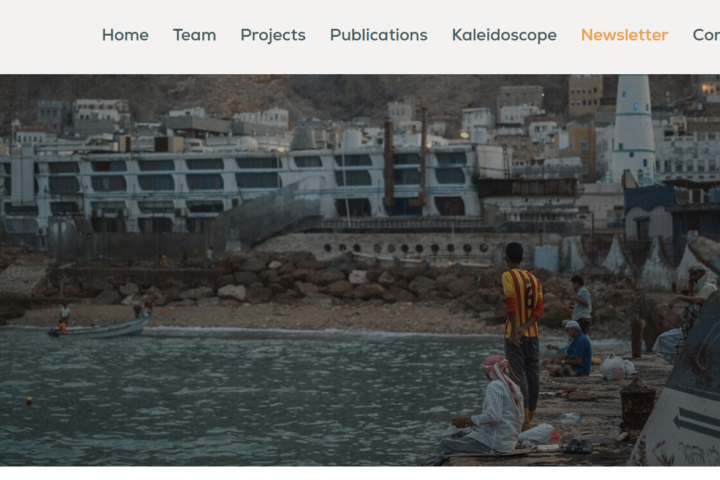Screen dimensions: 720x480
Task: Click the partially visible Contact nav link
Action: [x=706, y=35]
